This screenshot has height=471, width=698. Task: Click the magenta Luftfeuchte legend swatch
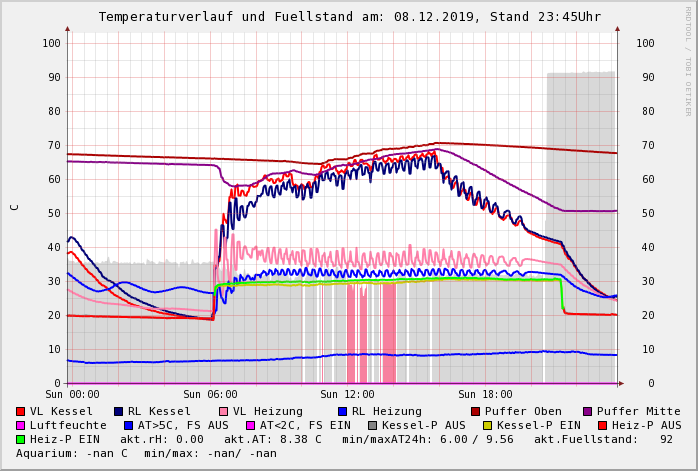tap(21, 425)
